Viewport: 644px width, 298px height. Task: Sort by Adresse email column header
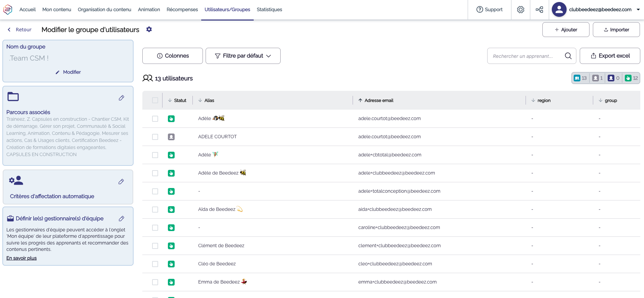379,100
